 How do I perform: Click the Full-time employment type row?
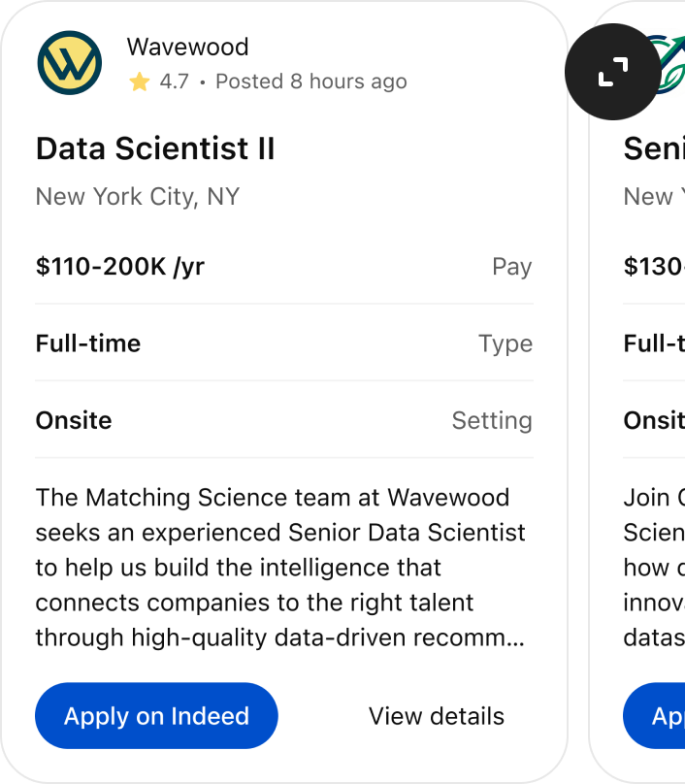87,343
